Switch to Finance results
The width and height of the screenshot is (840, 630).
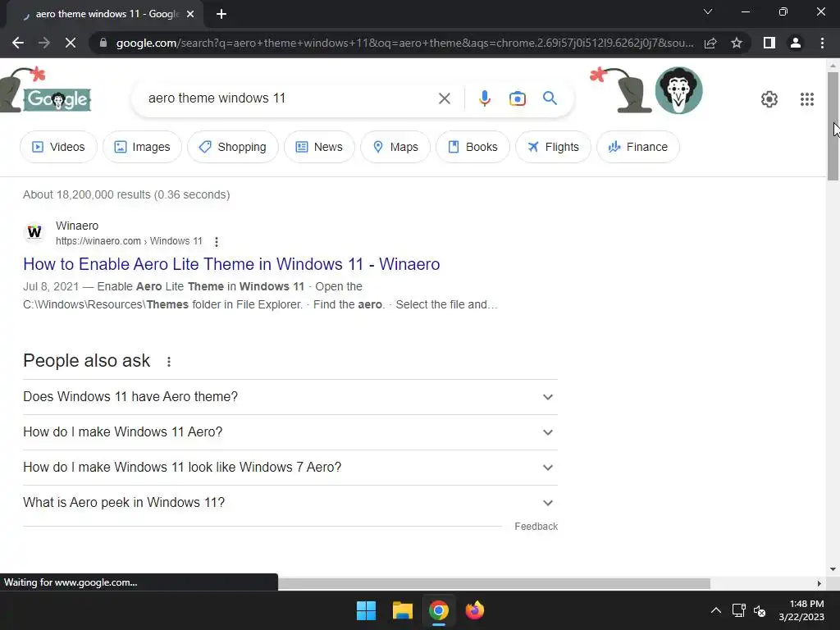click(638, 147)
